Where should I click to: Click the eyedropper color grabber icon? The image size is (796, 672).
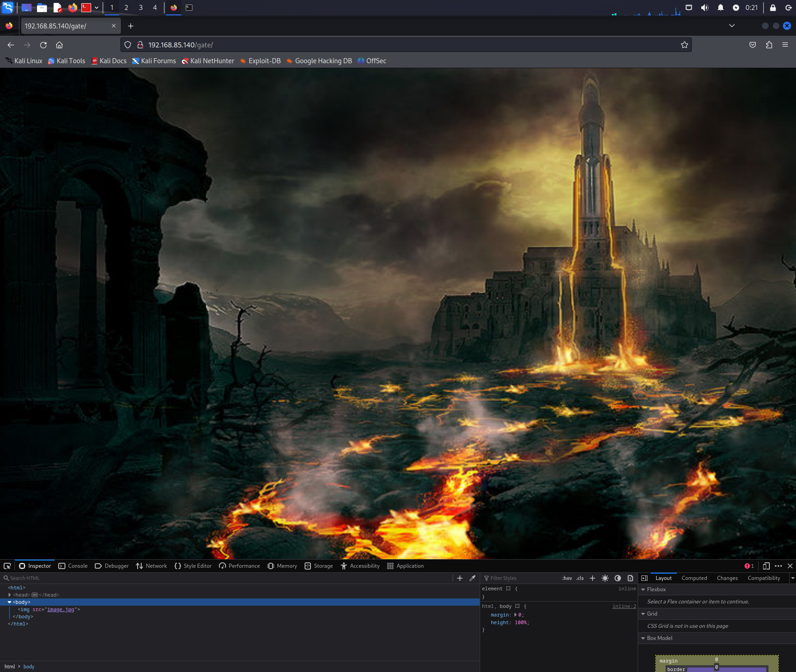coord(472,578)
